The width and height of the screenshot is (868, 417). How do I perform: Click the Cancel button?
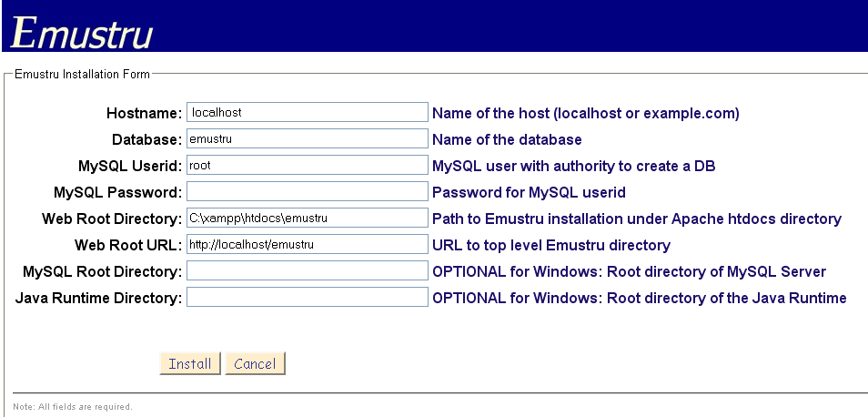255,364
